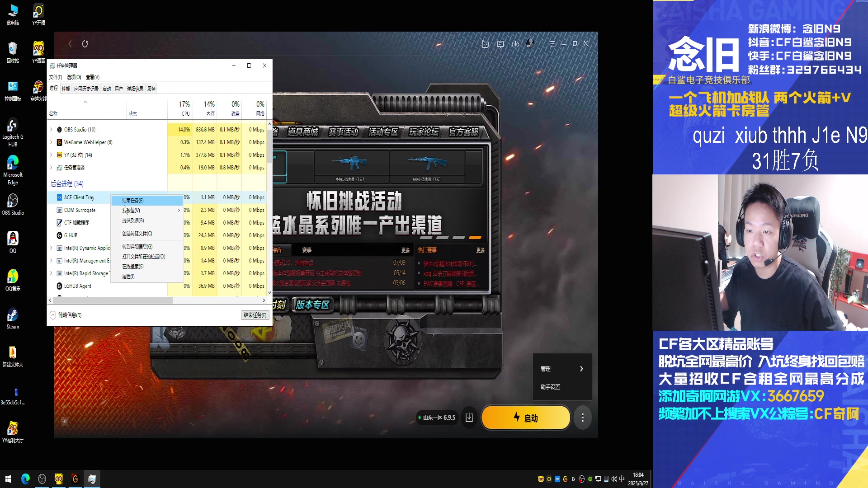Open 道具商城 game tab
Screen dimensions: 868x488
[x=302, y=131]
